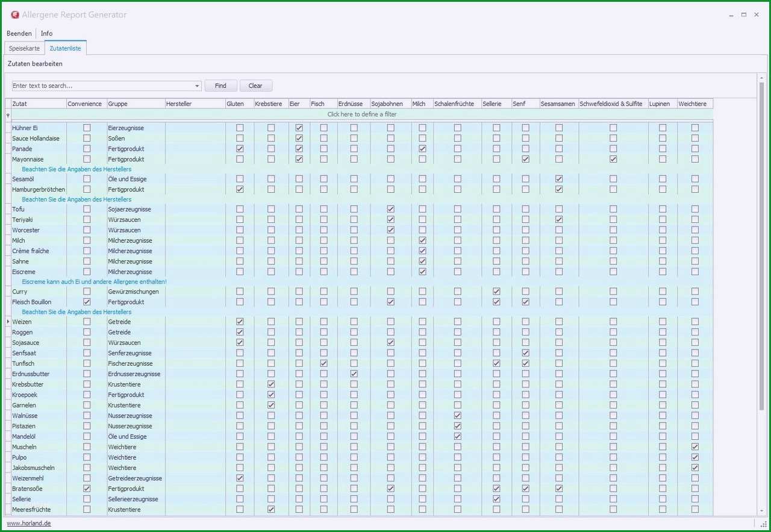771x532 pixels.
Task: Uncheck Convenience for Fleisch Bouillon
Action: (x=87, y=302)
